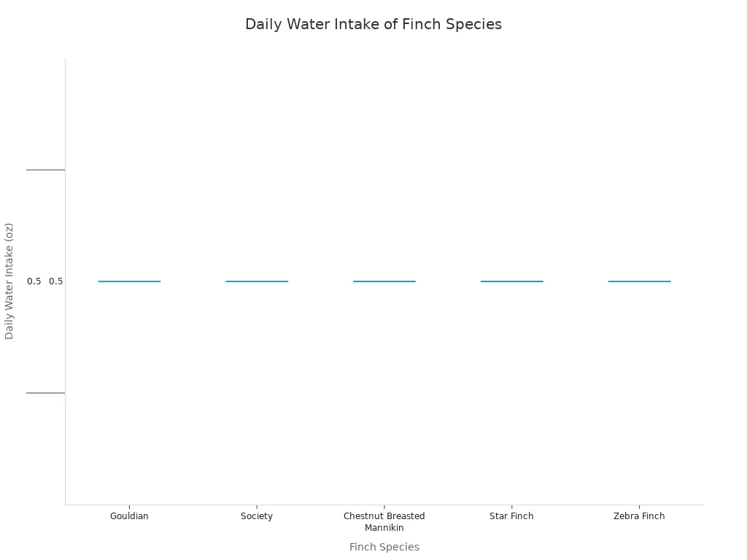Click the Society category label

point(257,516)
